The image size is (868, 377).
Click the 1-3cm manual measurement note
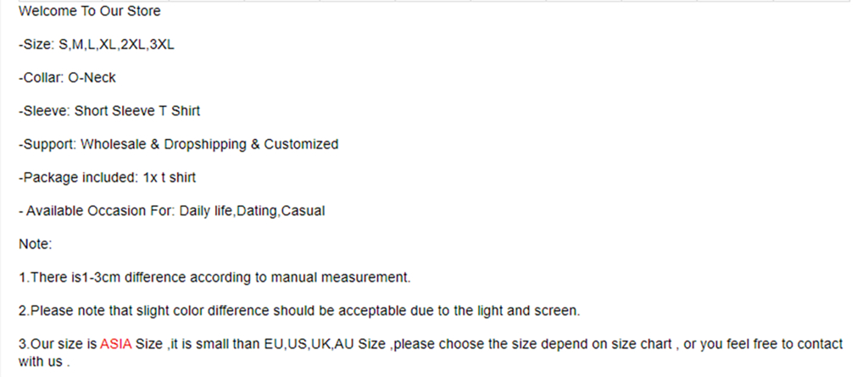click(x=214, y=277)
